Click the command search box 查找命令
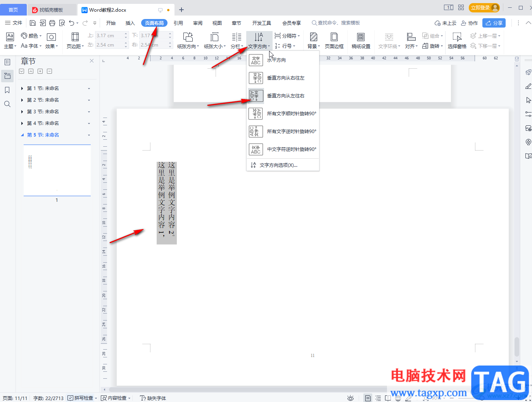The height and width of the screenshot is (402, 532). coord(336,23)
